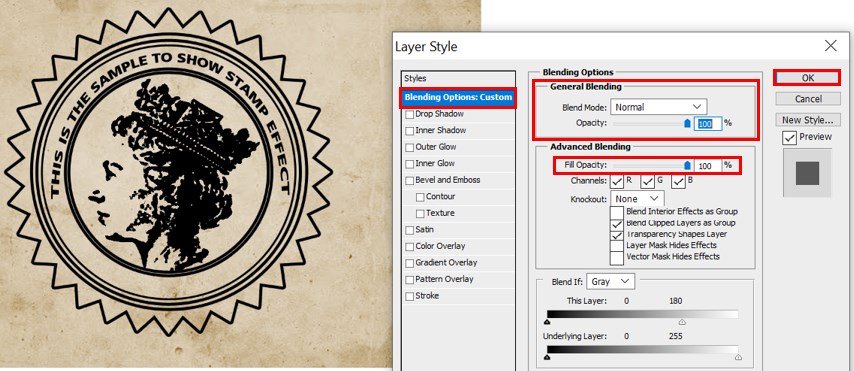Enable Color Overlay checkbox

[x=410, y=247]
